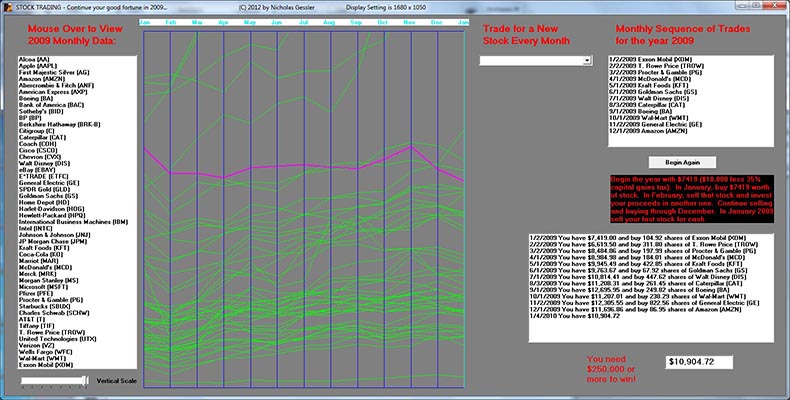Select Marriot (MAR) in the stock list
The image size is (790, 400).
[39, 261]
